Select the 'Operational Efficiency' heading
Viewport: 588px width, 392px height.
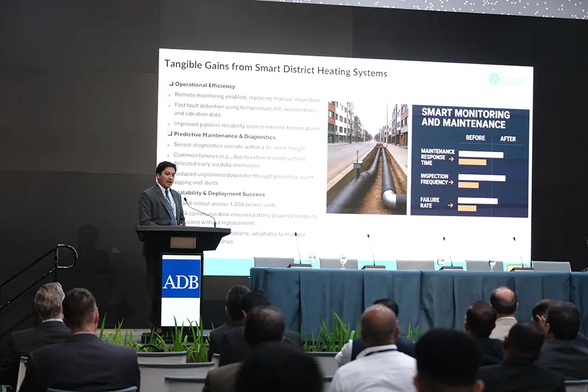(205, 85)
